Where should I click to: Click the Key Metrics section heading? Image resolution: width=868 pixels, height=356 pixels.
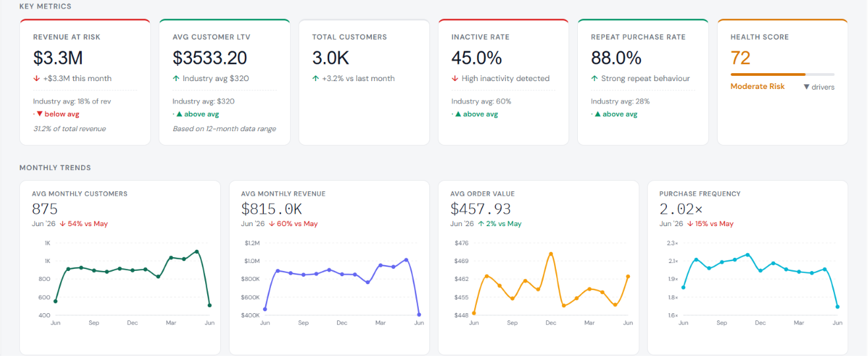click(x=46, y=6)
